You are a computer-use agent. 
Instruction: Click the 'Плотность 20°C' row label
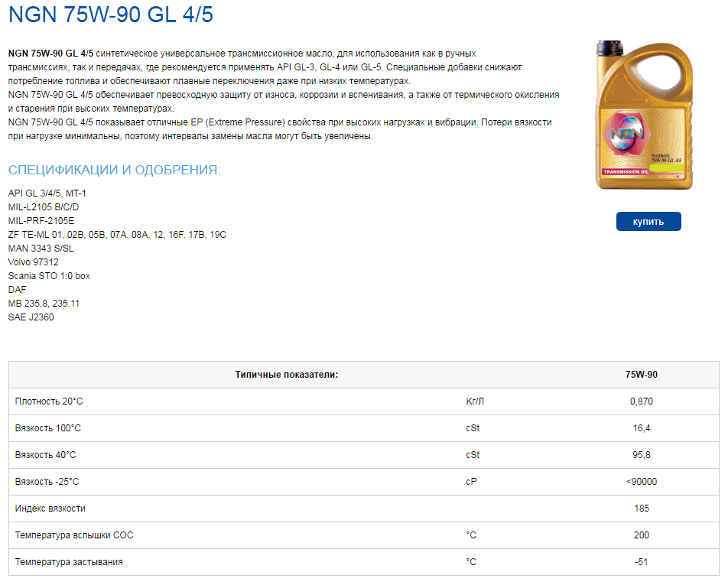49,401
